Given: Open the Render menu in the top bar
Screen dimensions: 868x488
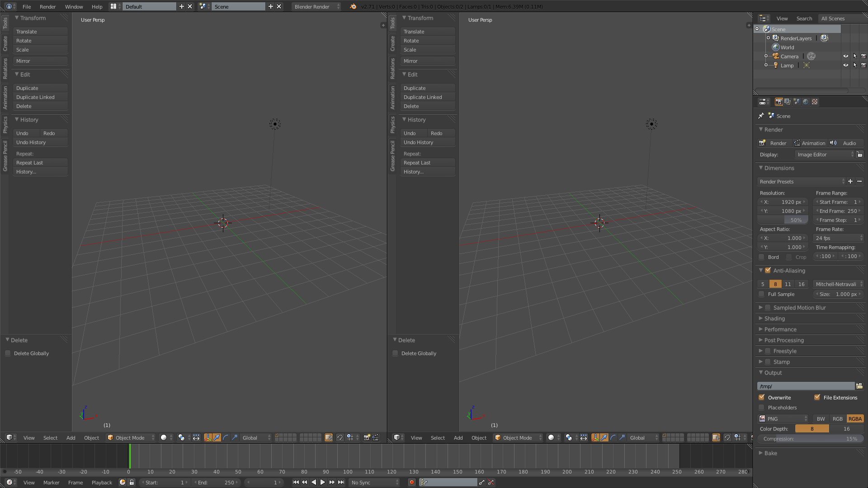Looking at the screenshot, I should [x=47, y=7].
